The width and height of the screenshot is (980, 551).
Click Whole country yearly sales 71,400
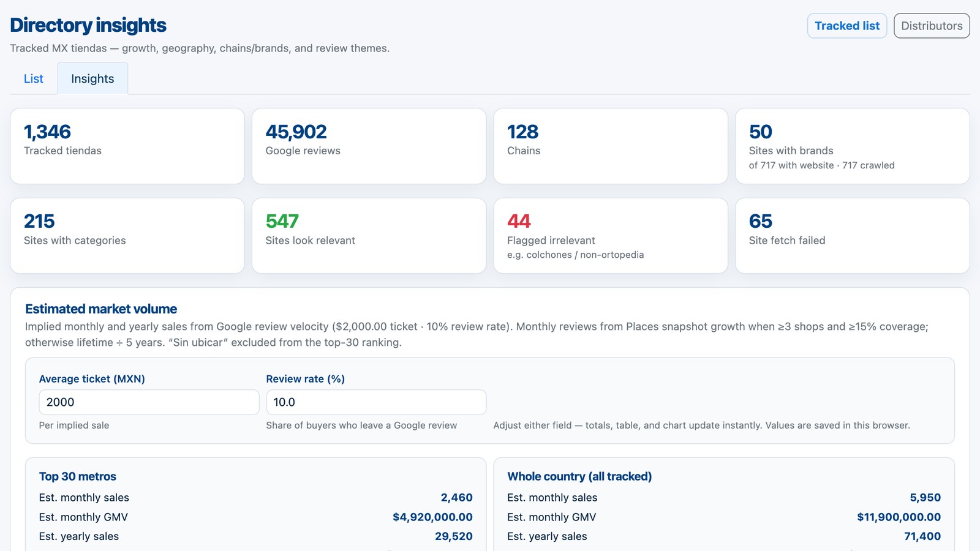coord(922,536)
